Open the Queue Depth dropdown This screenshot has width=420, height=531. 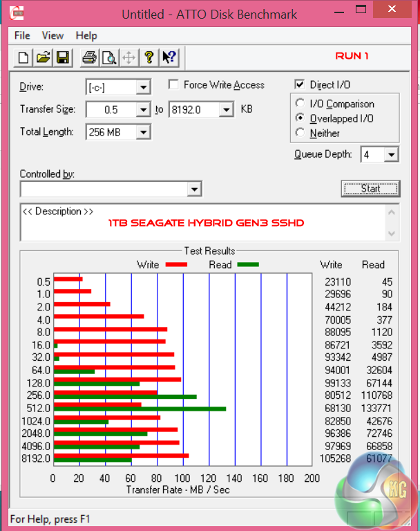click(391, 155)
